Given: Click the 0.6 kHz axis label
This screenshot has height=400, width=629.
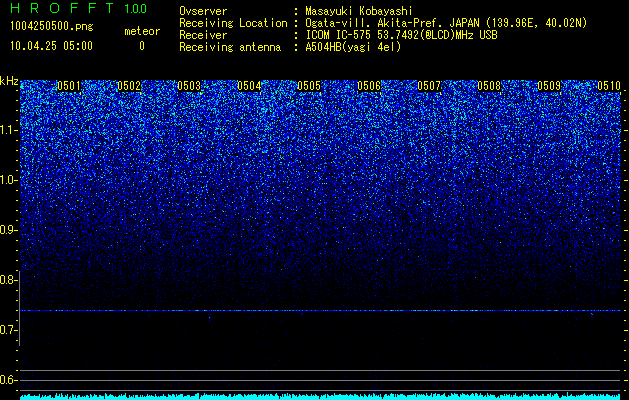Looking at the screenshot, I should 9,380.
